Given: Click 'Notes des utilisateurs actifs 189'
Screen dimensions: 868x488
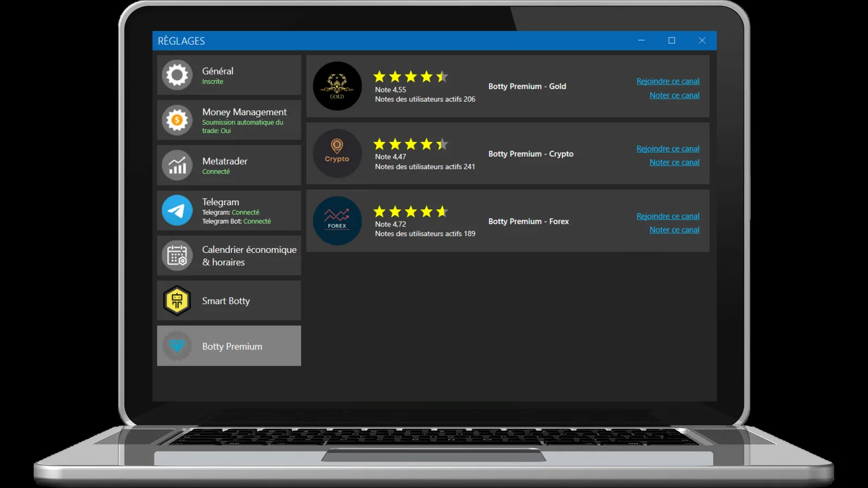Looking at the screenshot, I should tap(425, 234).
